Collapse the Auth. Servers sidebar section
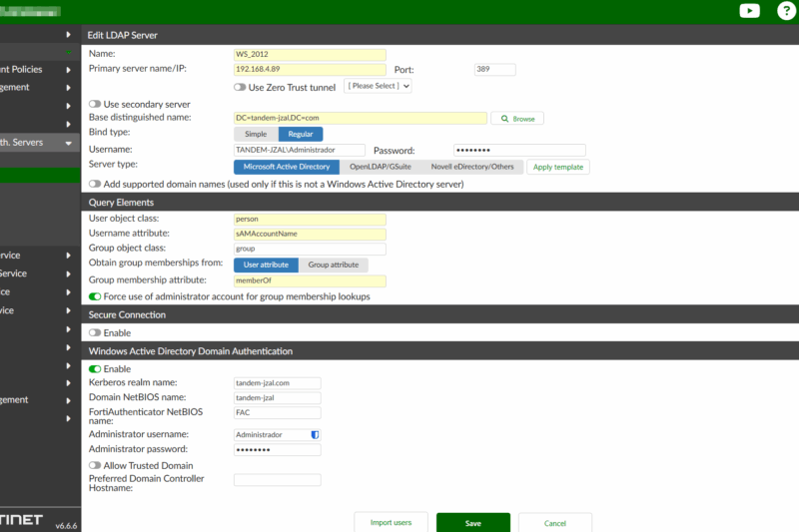This screenshot has width=799, height=532. click(68, 143)
